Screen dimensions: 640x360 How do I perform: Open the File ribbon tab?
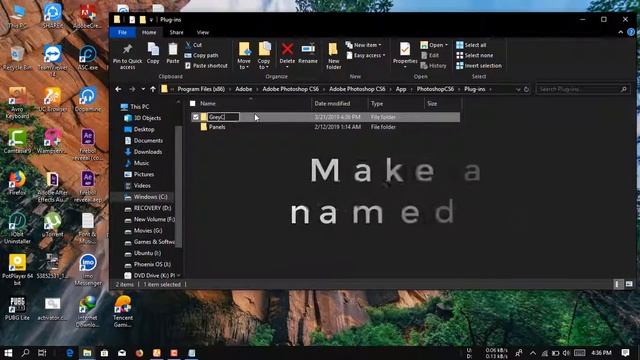pos(122,32)
